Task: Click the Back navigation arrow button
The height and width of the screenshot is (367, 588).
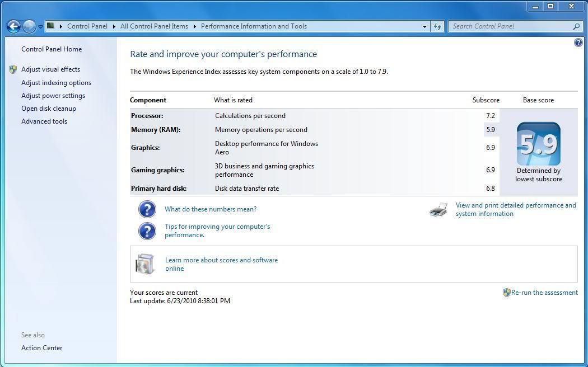Action: [13, 26]
